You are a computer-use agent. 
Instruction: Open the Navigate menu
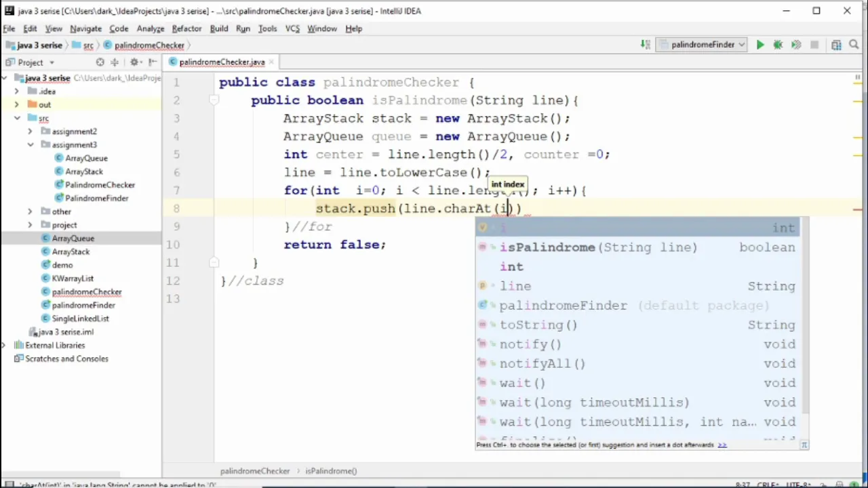coord(85,28)
